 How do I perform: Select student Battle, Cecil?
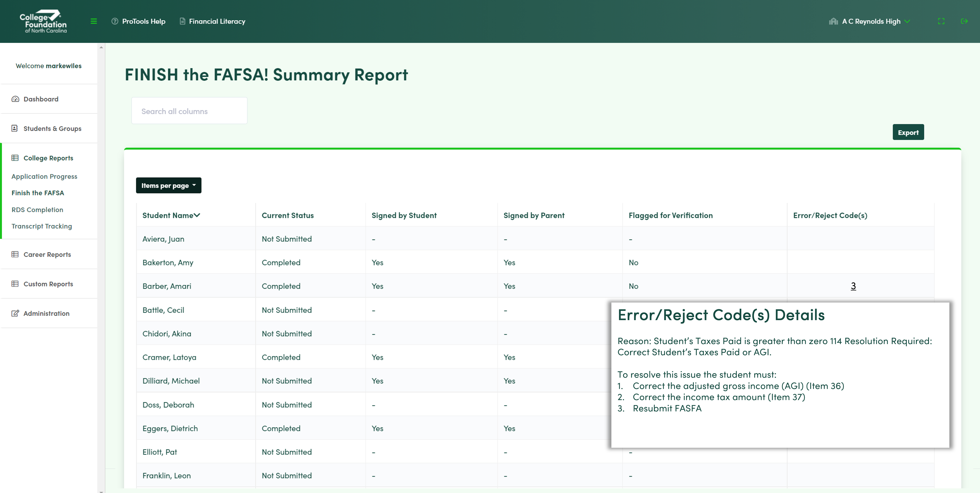click(163, 310)
